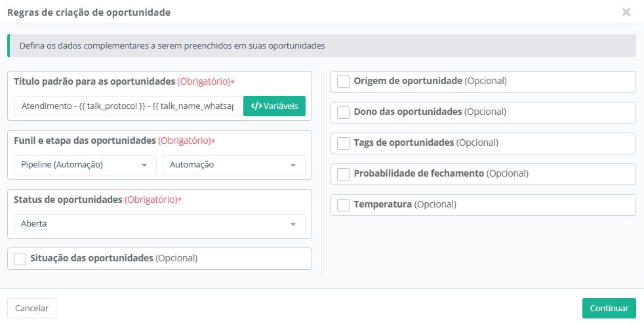The width and height of the screenshot is (644, 325).
Task: Select the Temperatura checkbox
Action: tap(343, 205)
